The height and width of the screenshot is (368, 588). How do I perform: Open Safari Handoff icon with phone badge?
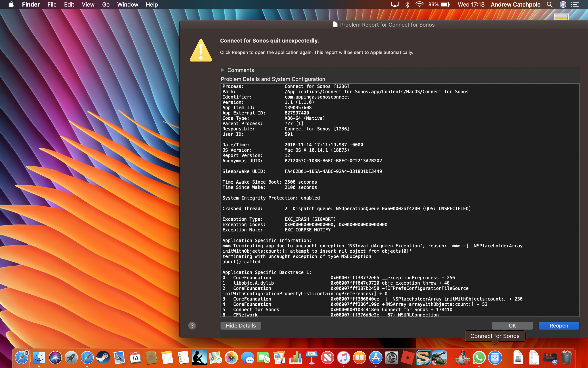click(x=21, y=358)
